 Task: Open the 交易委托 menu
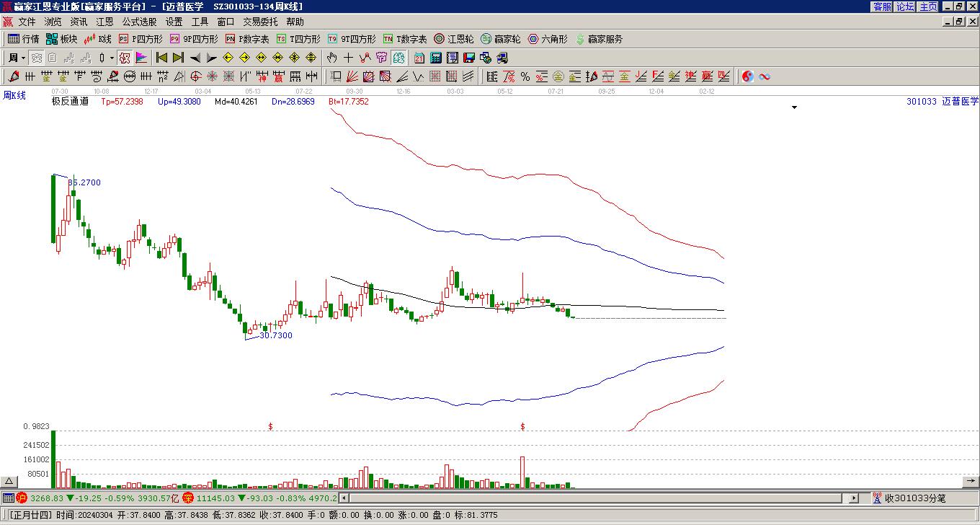pos(260,22)
